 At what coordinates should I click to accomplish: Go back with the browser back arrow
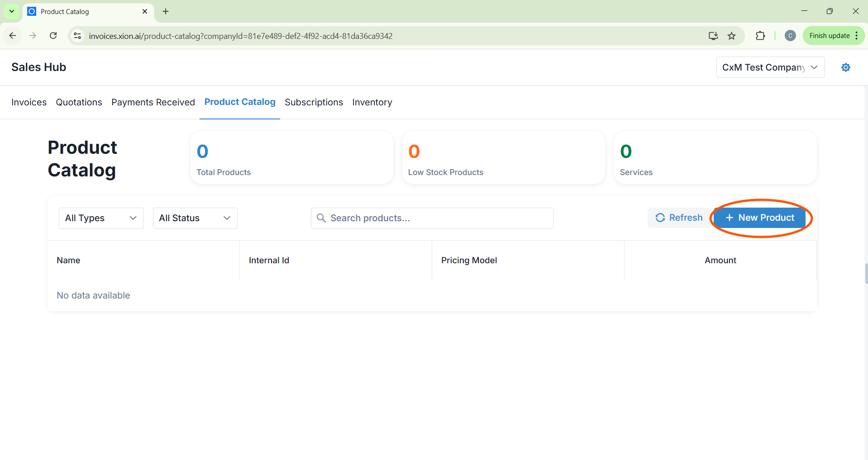coord(13,36)
